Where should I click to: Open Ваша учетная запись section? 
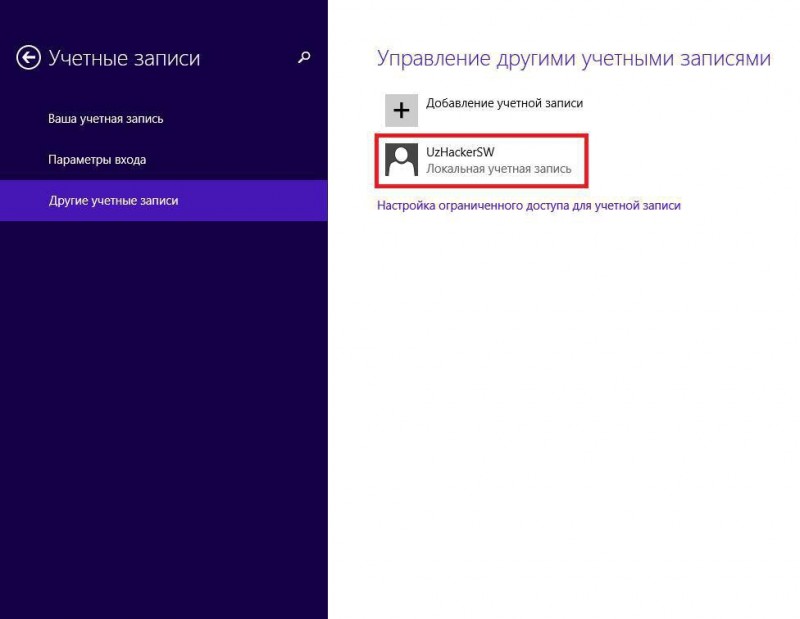point(106,119)
